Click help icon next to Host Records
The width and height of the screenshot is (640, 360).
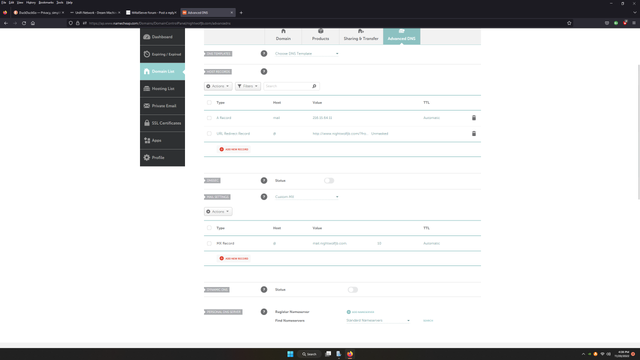tap(264, 71)
